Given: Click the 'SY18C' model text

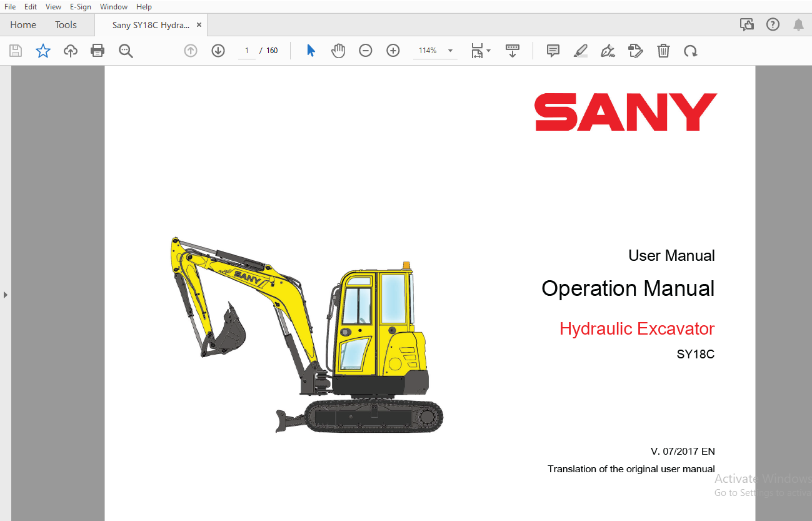Looking at the screenshot, I should (x=696, y=354).
